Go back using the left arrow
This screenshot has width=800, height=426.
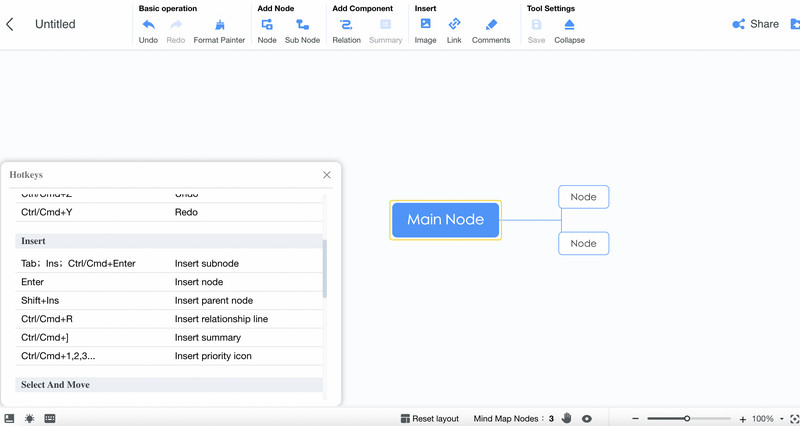(10, 24)
